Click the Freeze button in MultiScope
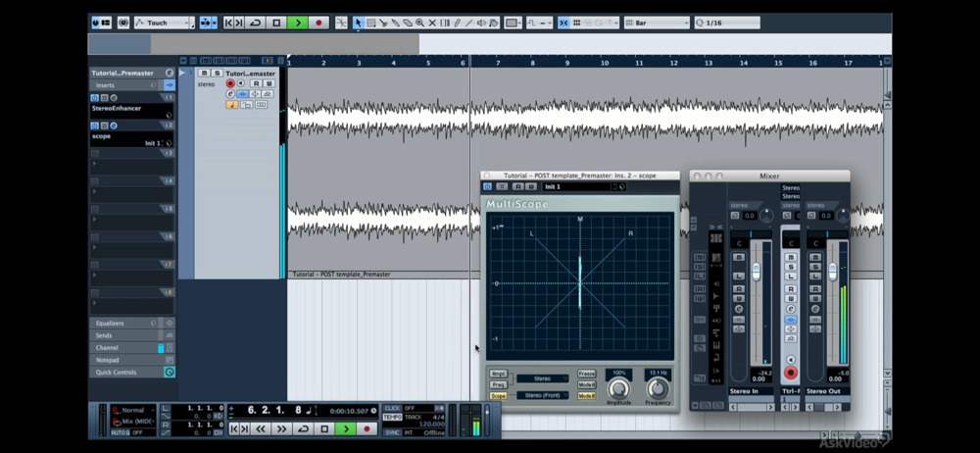The width and height of the screenshot is (980, 453). (x=587, y=374)
